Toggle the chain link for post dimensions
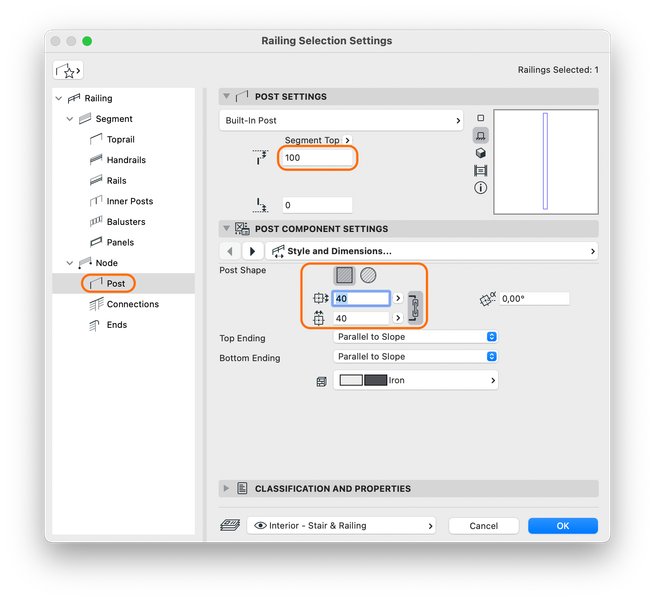The height and width of the screenshot is (601, 655). pyautogui.click(x=415, y=308)
